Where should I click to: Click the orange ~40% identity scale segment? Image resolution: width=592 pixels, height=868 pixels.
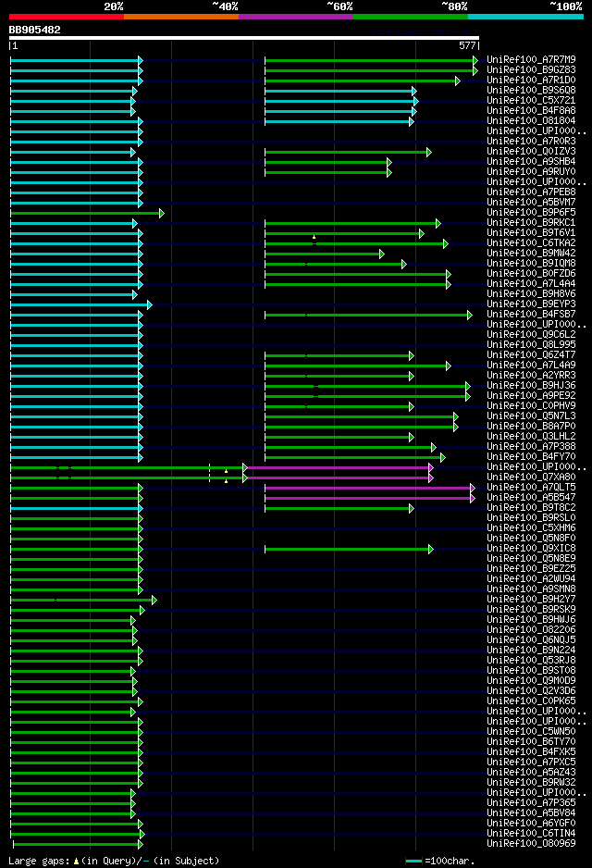click(x=181, y=17)
